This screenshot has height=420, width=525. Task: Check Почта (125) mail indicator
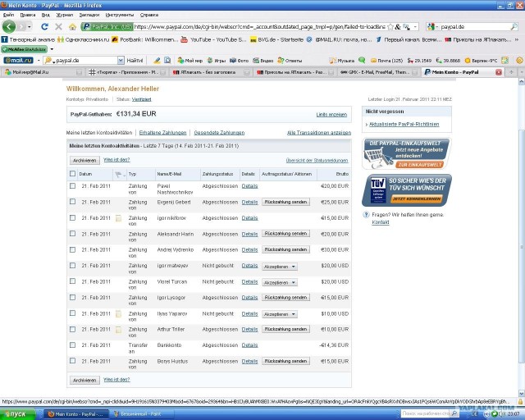(x=386, y=61)
